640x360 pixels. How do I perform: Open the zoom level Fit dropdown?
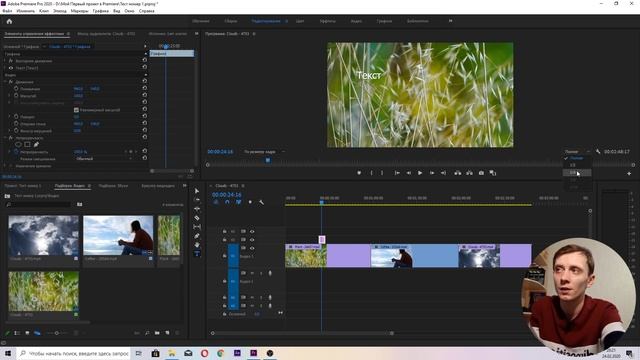[264, 152]
